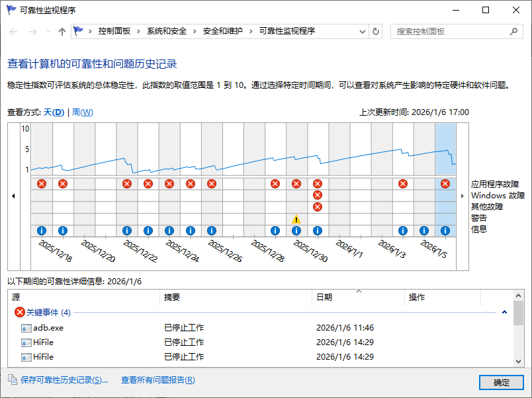Keep 天(D) daily view selected
Image resolution: width=532 pixels, height=398 pixels.
click(x=53, y=112)
